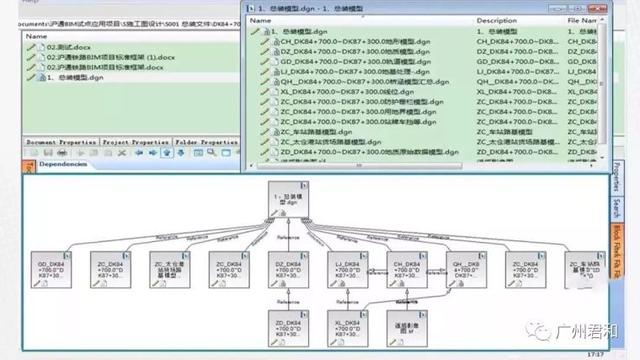The height and width of the screenshot is (360, 640).
Task: Click the delete X icon in the toolbar
Action: 122,153
